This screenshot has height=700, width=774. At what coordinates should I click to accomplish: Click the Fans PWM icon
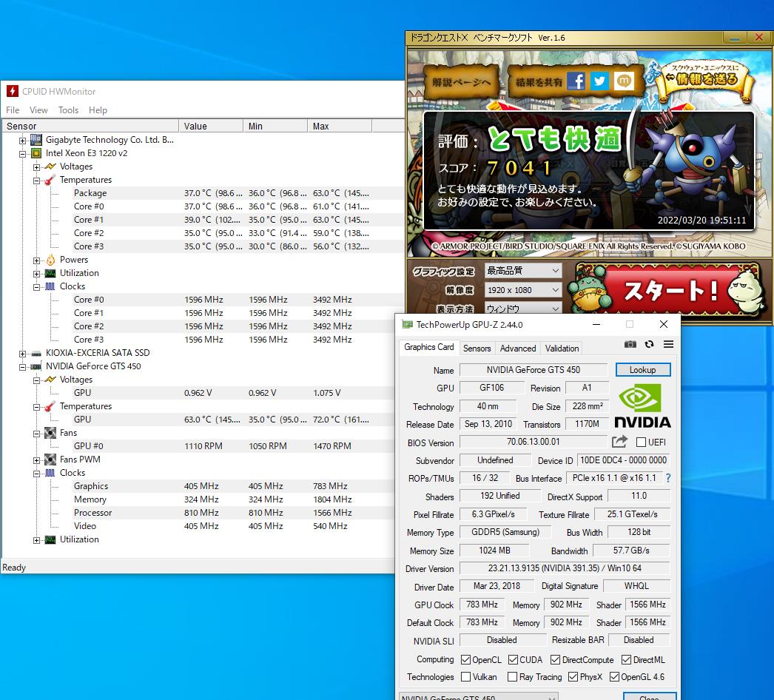[x=50, y=460]
